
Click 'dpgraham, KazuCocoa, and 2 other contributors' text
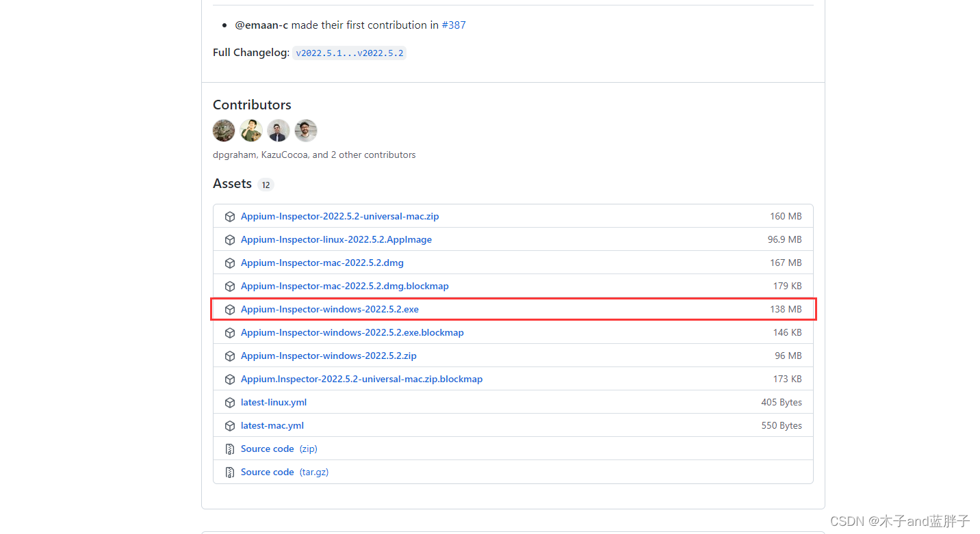tap(314, 155)
